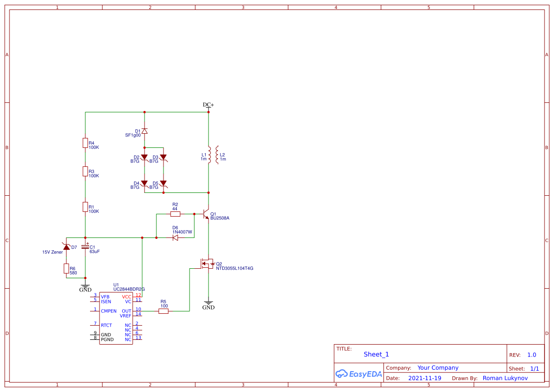Select the NTD3055L104T4G MOSFET symbol Q2
The image size is (554, 392).
click(208, 264)
